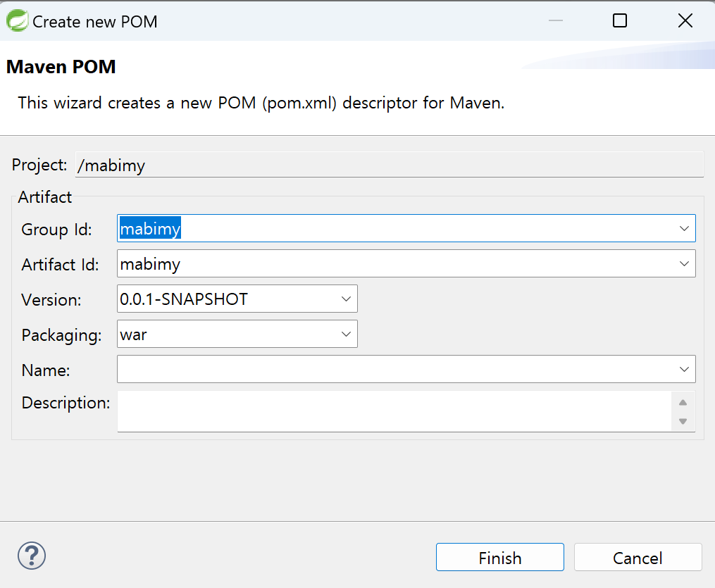Click the 'Maven POM' heading text
This screenshot has height=588, width=715.
61,67
